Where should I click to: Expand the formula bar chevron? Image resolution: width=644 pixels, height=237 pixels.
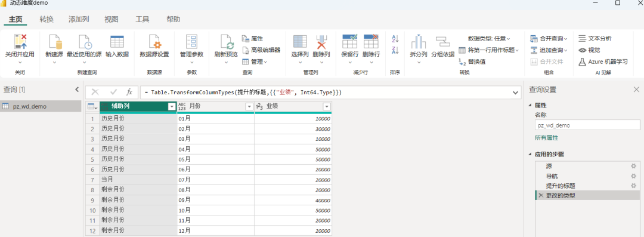pyautogui.click(x=516, y=93)
